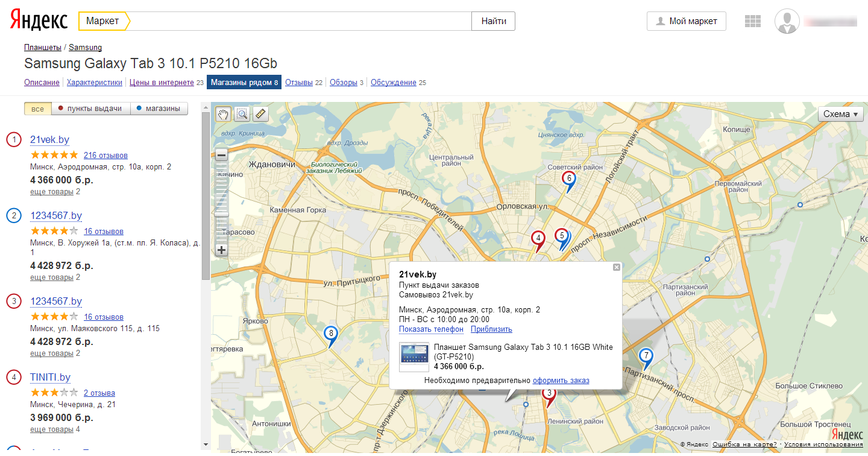
Task: Open the «Описание» tab
Action: point(42,83)
